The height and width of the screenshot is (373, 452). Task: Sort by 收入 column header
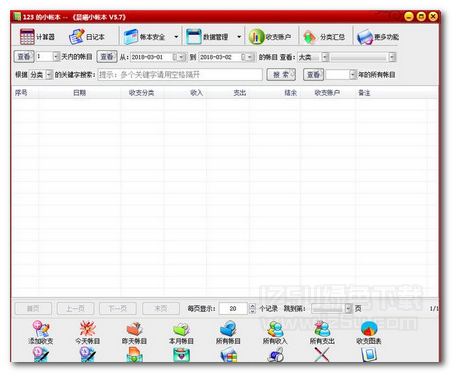tap(197, 93)
